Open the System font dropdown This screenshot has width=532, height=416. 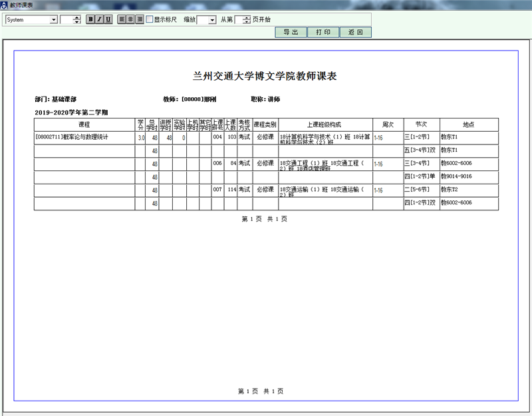(x=54, y=20)
